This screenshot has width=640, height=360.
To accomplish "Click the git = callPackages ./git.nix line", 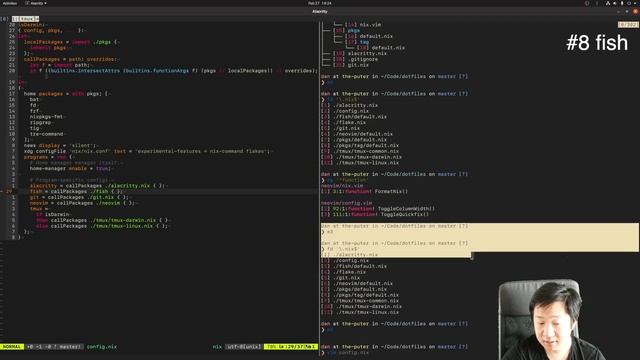I will click(x=78, y=197).
